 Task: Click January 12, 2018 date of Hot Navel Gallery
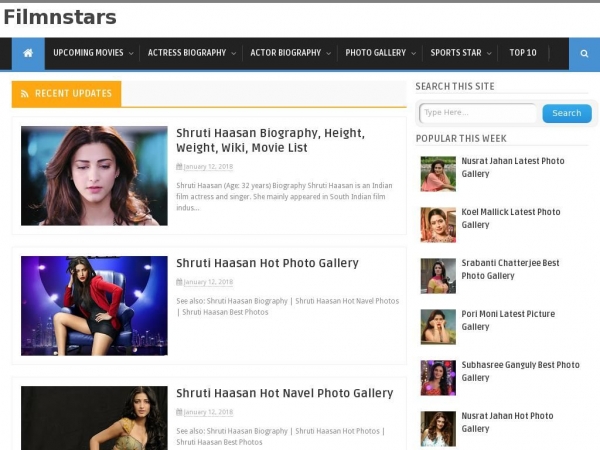208,412
